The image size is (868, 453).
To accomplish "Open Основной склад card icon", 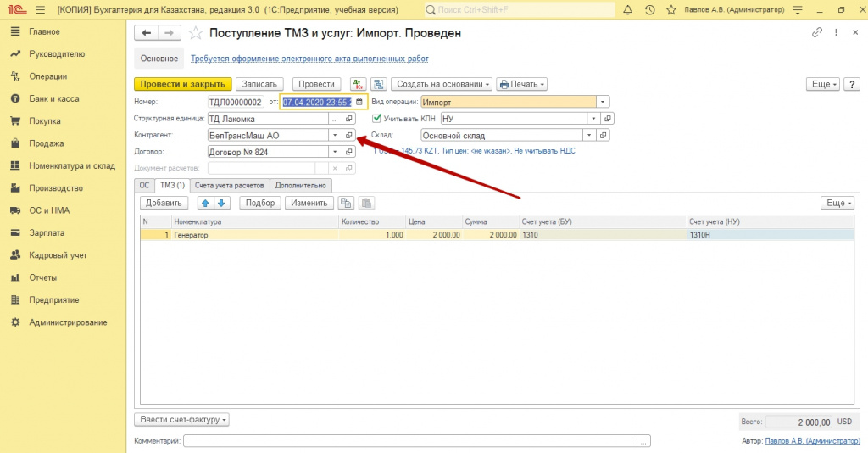I will point(603,135).
